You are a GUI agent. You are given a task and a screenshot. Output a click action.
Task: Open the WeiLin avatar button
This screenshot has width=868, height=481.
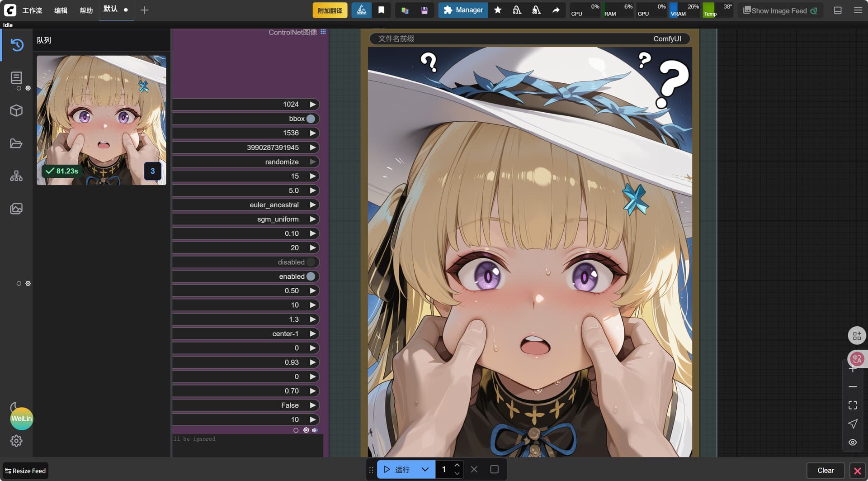22,419
